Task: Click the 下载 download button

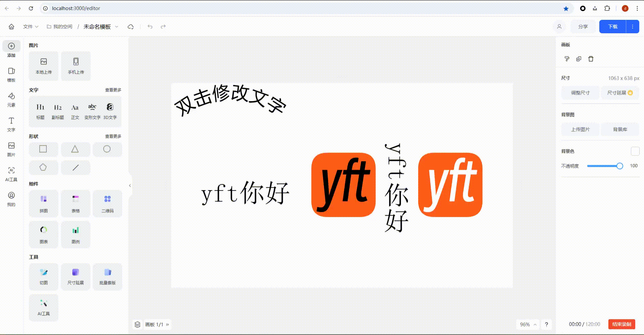Action: [x=612, y=27]
